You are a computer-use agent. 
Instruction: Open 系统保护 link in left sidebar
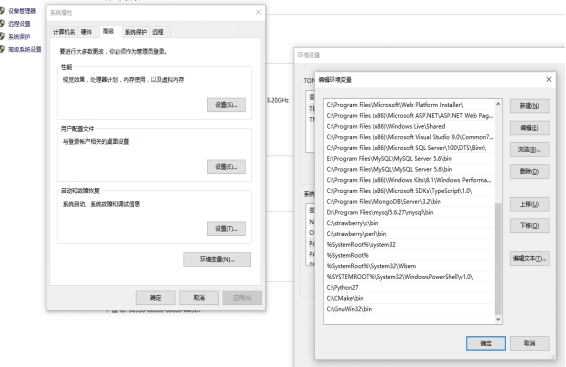click(x=19, y=36)
